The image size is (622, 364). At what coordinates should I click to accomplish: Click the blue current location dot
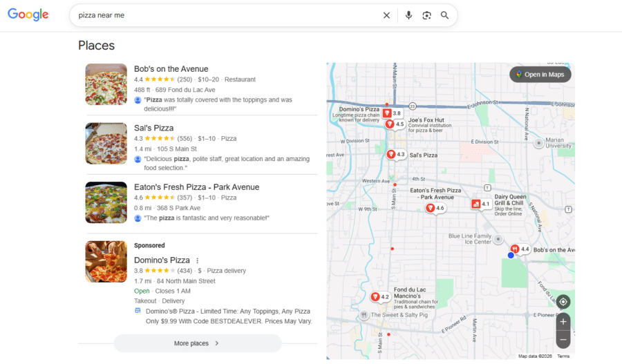pyautogui.click(x=511, y=256)
